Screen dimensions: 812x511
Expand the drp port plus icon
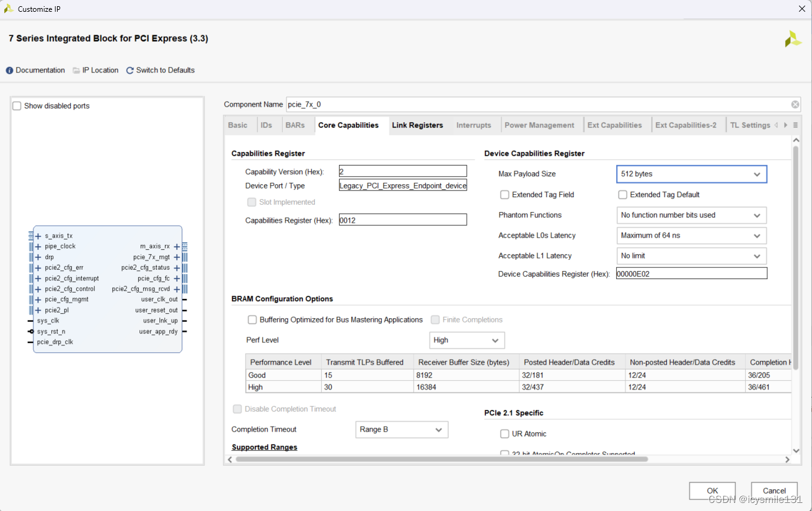coord(38,257)
